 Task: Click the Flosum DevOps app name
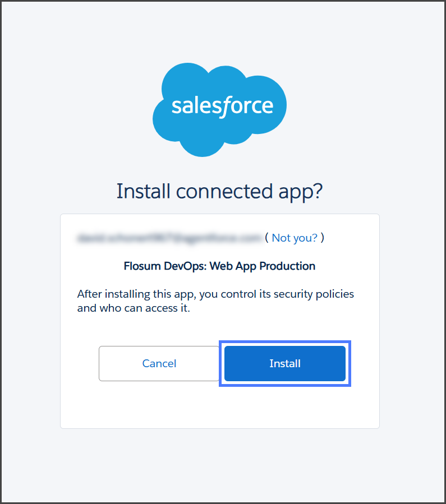(x=219, y=266)
